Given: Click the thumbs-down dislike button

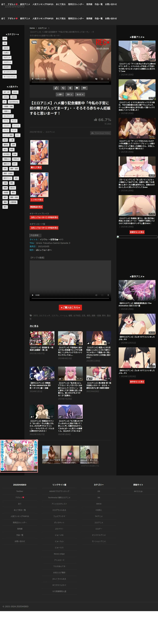Looking at the screenshot, I should point(63,88).
